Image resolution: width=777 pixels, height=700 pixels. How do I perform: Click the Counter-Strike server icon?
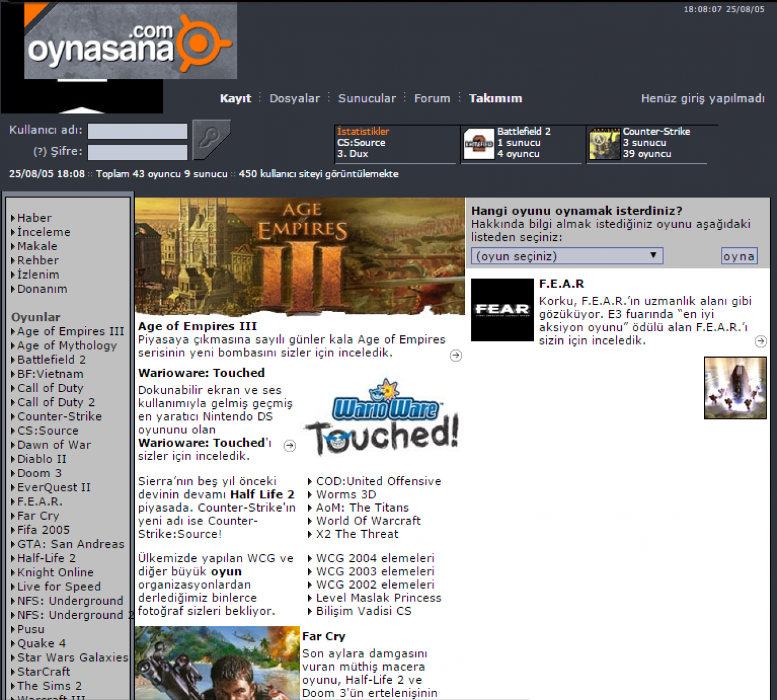coord(604,144)
